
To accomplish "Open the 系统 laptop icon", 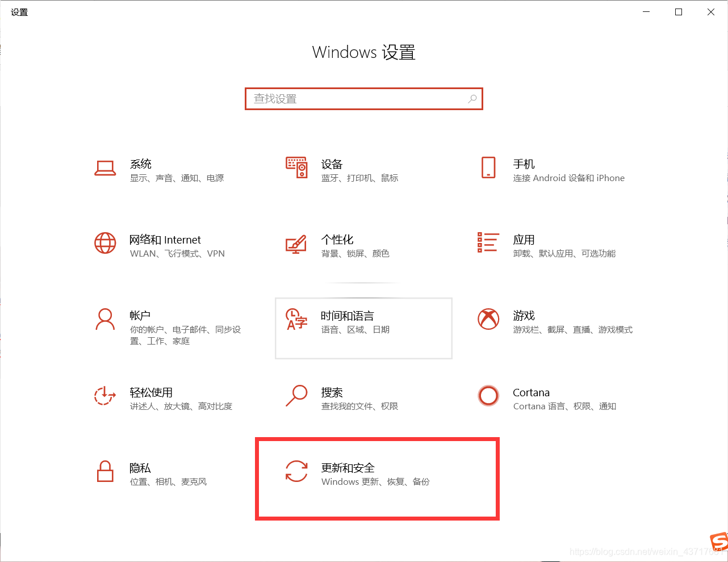I will click(105, 168).
